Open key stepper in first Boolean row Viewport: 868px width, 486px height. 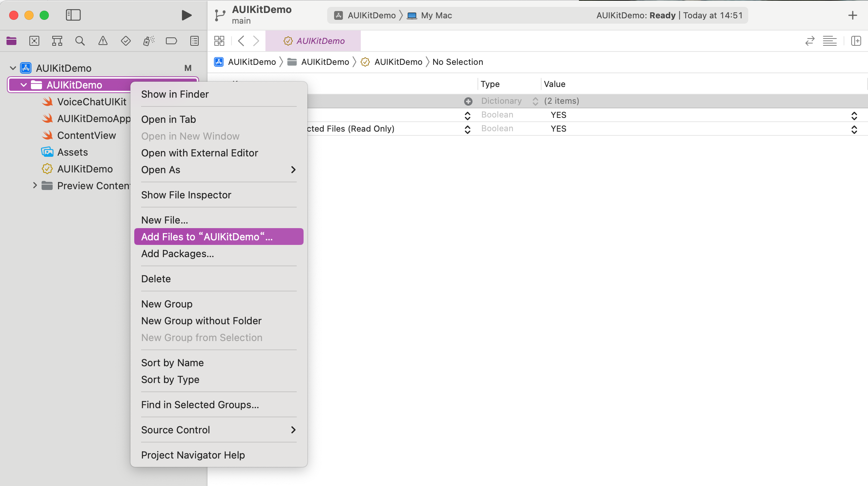click(x=468, y=115)
